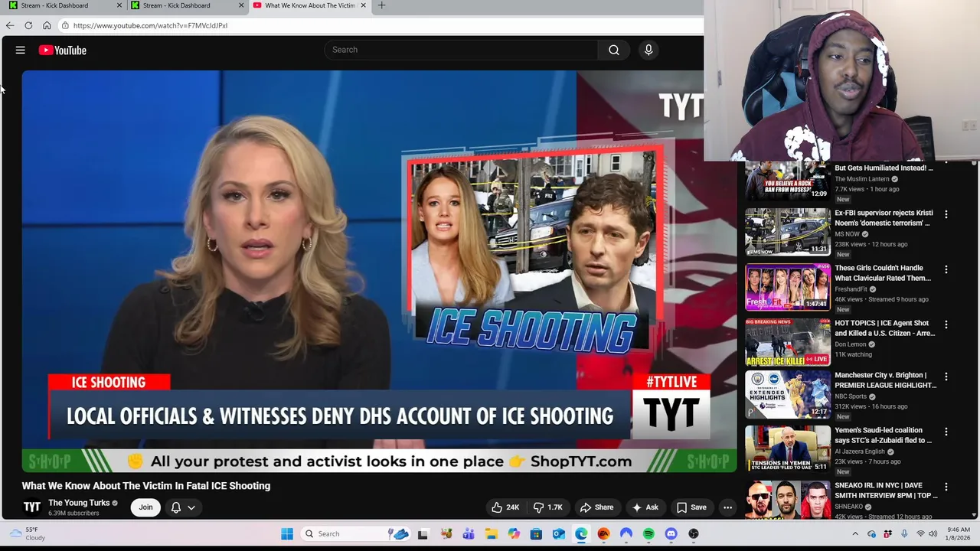This screenshot has height=551, width=980.
Task: Click the video player area to pause
Action: [379, 271]
